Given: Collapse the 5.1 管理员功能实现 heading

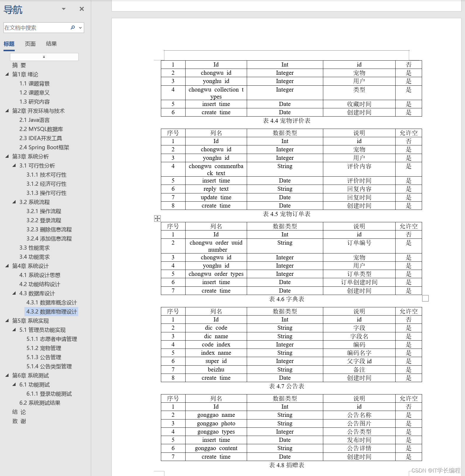Looking at the screenshot, I should (14, 330).
